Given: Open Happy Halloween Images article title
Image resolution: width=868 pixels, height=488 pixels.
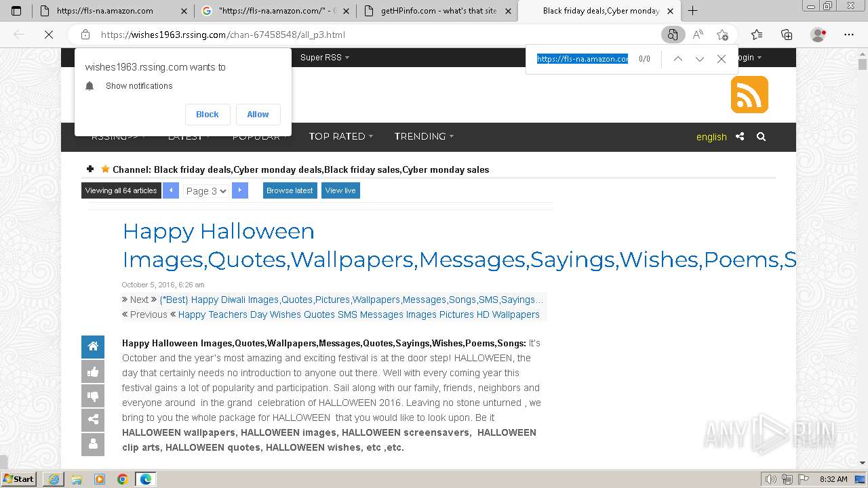Looking at the screenshot, I should [x=459, y=245].
